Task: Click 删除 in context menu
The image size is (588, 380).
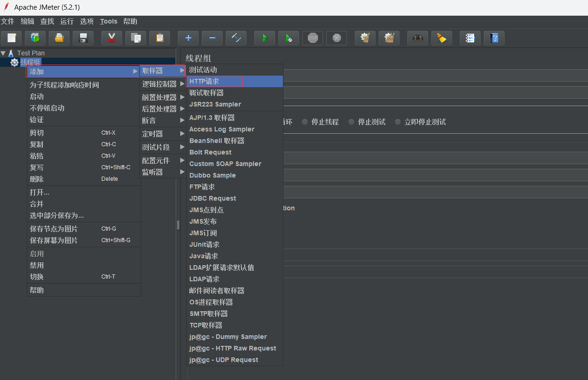Action: [x=83, y=179]
